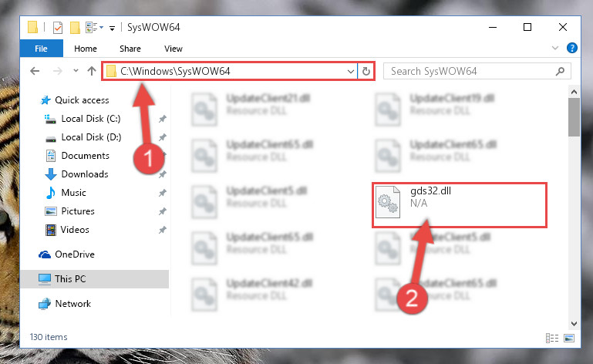
Task: Unpin Local Disk (C:) from Quick access
Action: click(x=163, y=119)
